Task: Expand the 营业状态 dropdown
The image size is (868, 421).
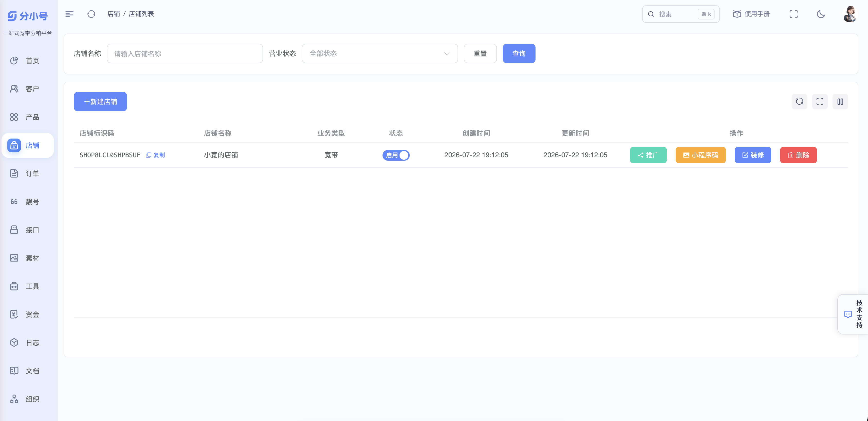Action: (x=380, y=53)
